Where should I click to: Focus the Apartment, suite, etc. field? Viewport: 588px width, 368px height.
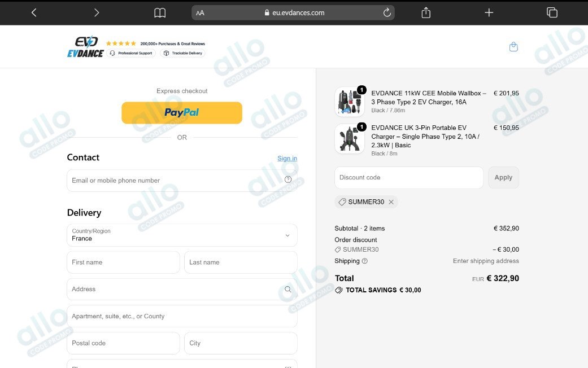[182, 316]
